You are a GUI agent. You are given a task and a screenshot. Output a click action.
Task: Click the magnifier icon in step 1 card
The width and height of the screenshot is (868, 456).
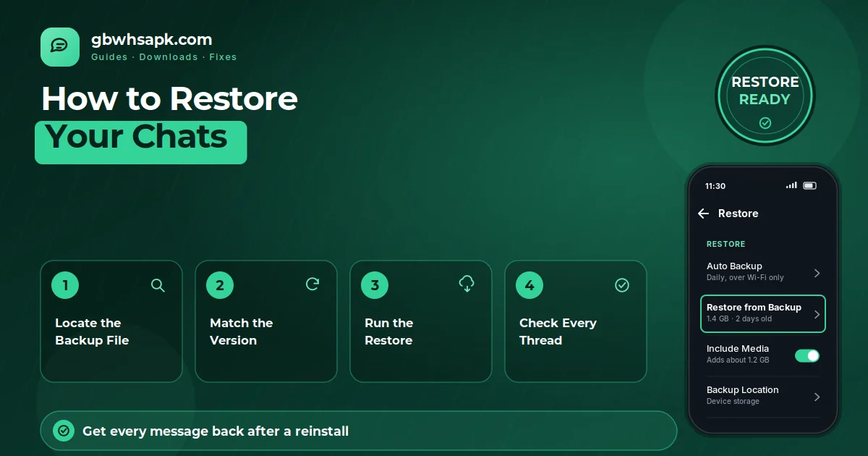pos(158,285)
